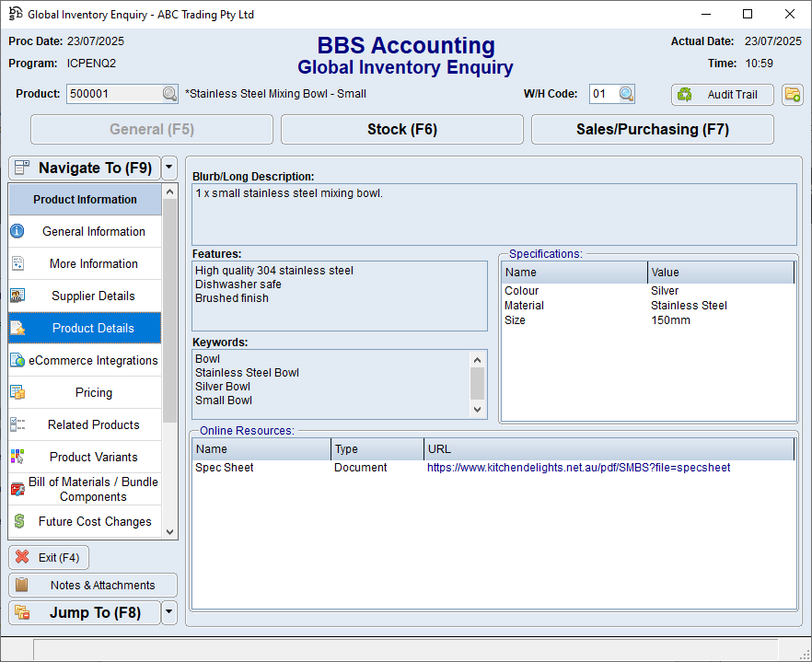Expand the Navigate To dropdown arrow
812x662 pixels.
click(168, 168)
